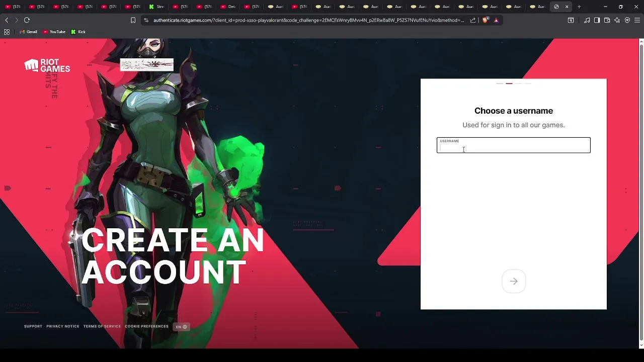Open the Terms of Service link

tap(102, 326)
